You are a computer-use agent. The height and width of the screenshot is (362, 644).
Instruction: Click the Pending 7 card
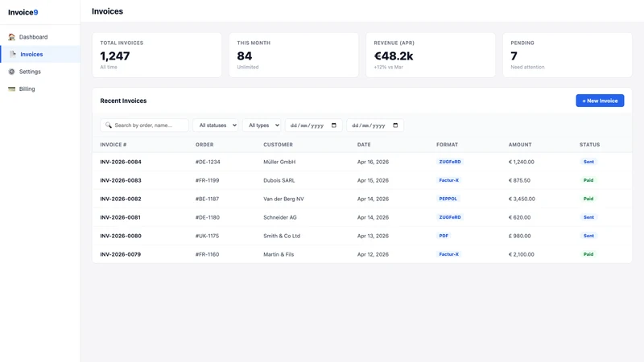tap(568, 55)
